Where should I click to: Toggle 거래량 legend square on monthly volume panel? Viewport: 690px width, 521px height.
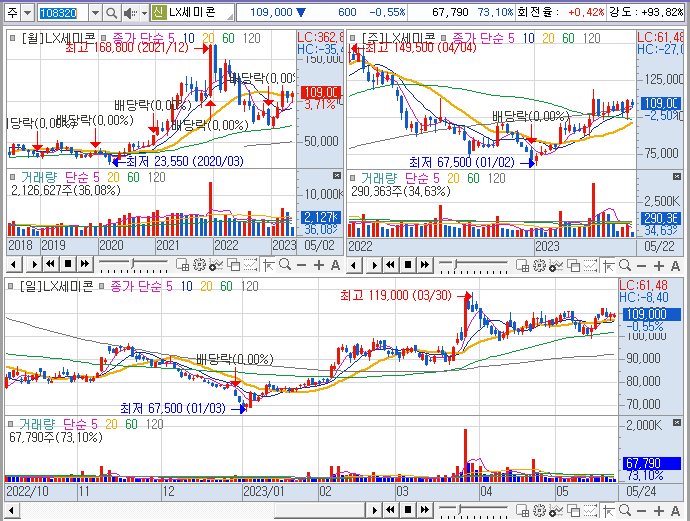(13, 177)
